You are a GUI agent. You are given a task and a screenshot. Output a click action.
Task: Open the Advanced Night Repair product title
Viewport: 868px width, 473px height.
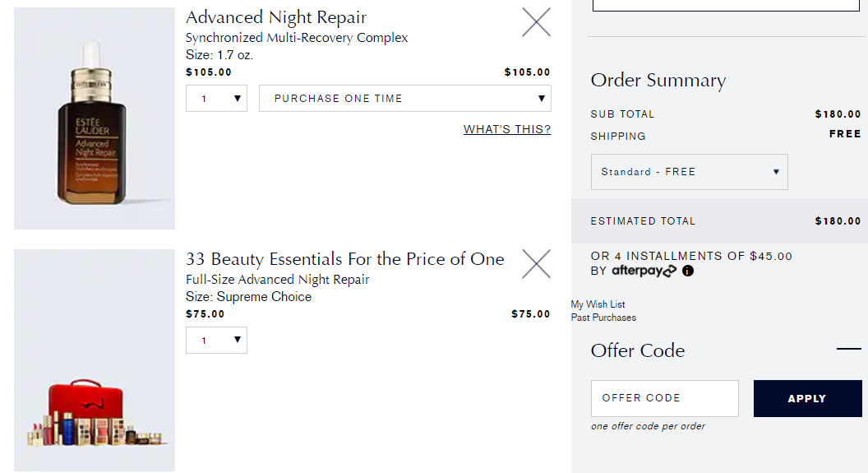point(276,17)
